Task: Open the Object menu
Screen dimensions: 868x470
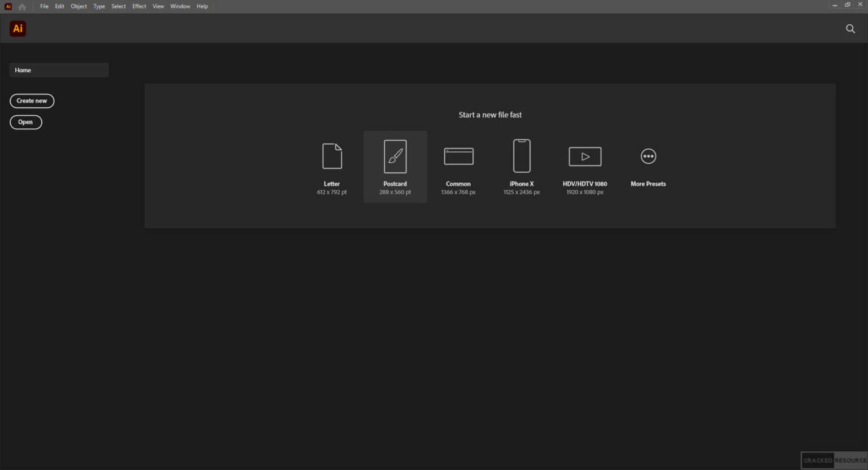Action: (x=79, y=6)
